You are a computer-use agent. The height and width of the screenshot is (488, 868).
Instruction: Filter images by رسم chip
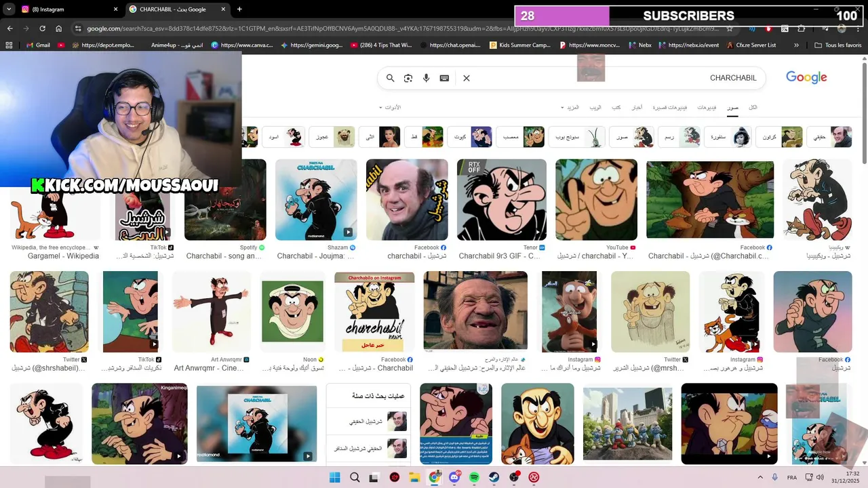(x=679, y=137)
